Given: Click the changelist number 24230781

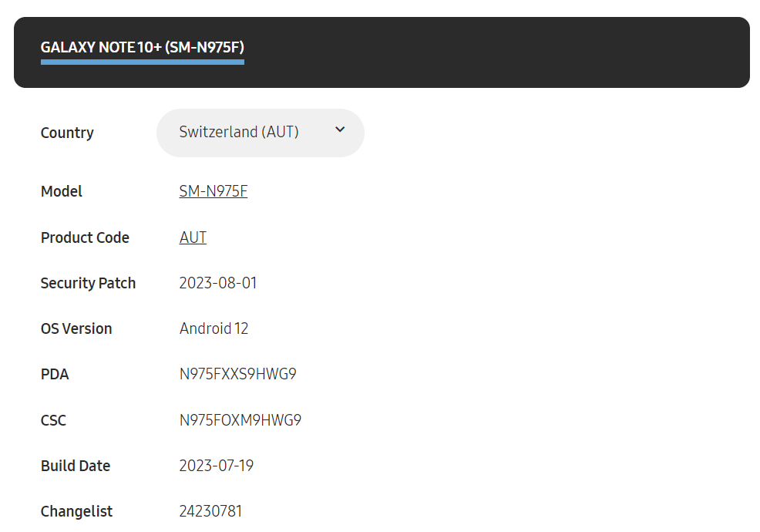Looking at the screenshot, I should click(210, 511).
